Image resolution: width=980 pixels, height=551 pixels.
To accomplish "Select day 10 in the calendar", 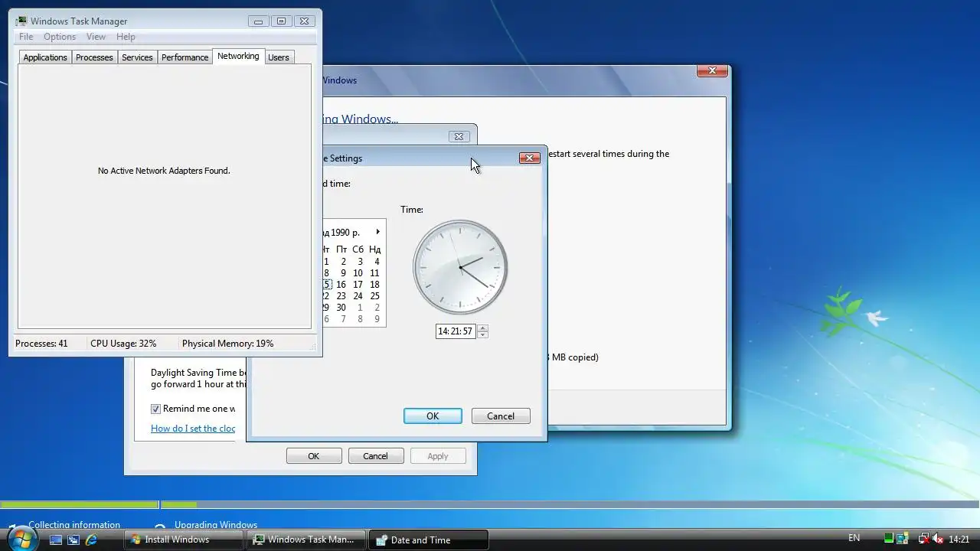I will tap(358, 273).
